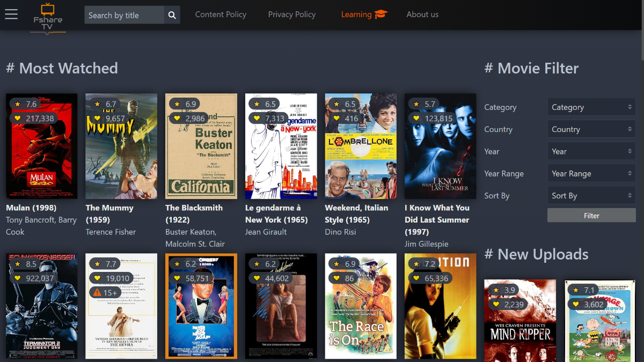644x362 pixels.
Task: Open the Buster Keaton Blacksmith poster
Action: click(201, 146)
